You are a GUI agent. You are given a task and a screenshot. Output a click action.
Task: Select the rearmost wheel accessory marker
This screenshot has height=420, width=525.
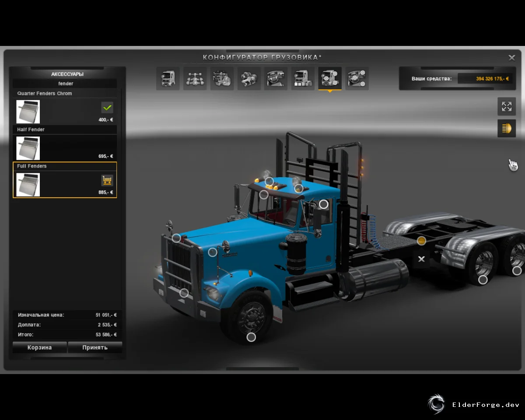point(517,271)
